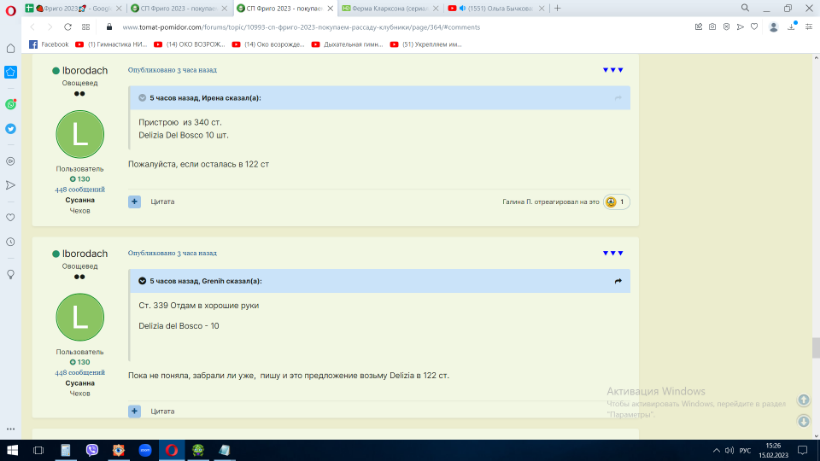This screenshot has width=820, height=461.
Task: Toggle multi-quote plus on the second post
Action: [134, 411]
